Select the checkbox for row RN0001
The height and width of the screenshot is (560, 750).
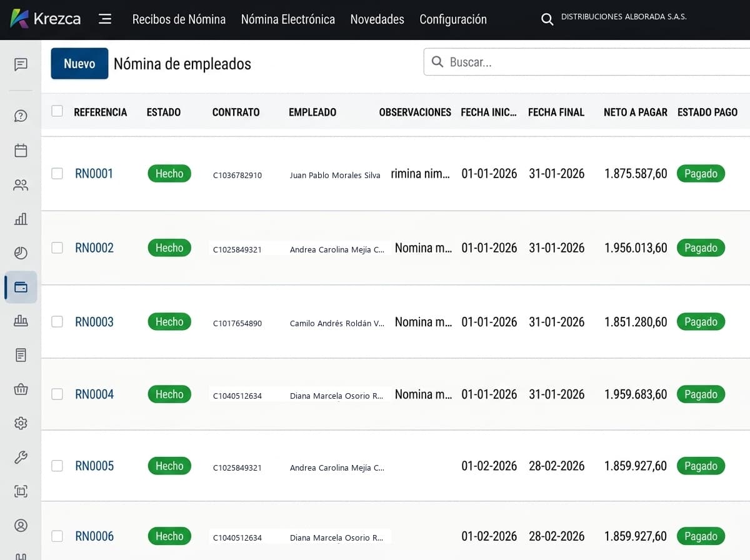click(57, 173)
